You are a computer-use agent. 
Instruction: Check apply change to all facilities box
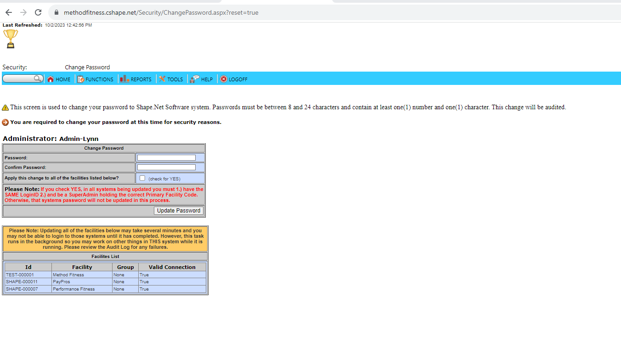coord(142,178)
